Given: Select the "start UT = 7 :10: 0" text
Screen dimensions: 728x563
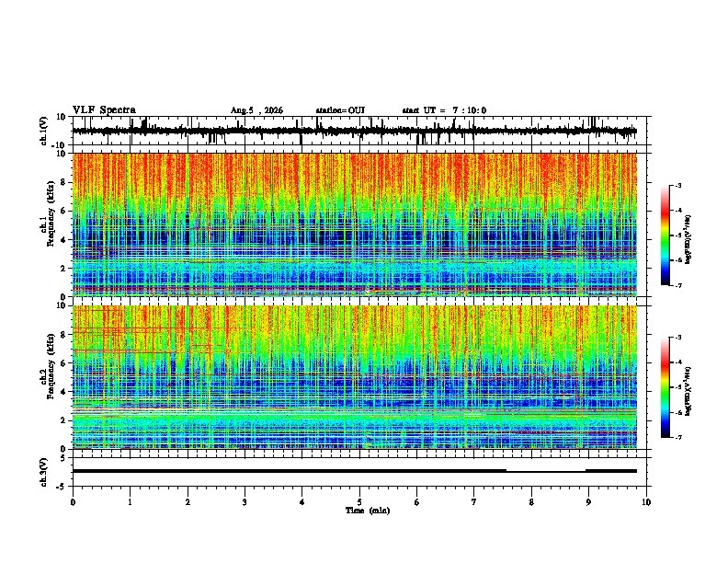Looking at the screenshot, I should pos(444,110).
